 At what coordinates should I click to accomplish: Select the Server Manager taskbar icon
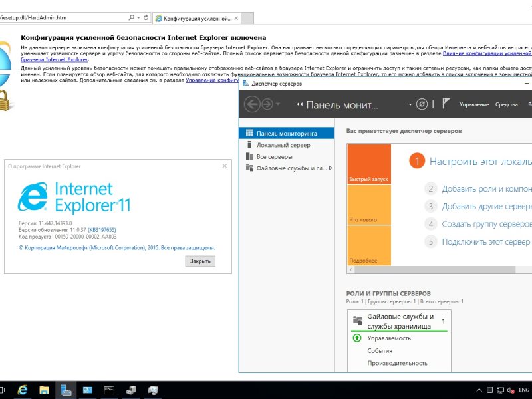coord(66,390)
